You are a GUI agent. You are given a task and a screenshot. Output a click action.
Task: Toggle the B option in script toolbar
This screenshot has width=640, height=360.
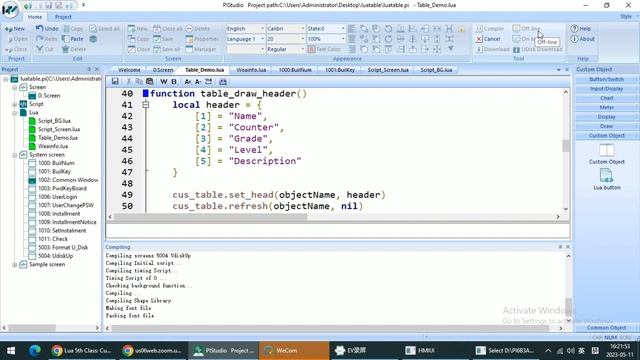[x=174, y=82]
